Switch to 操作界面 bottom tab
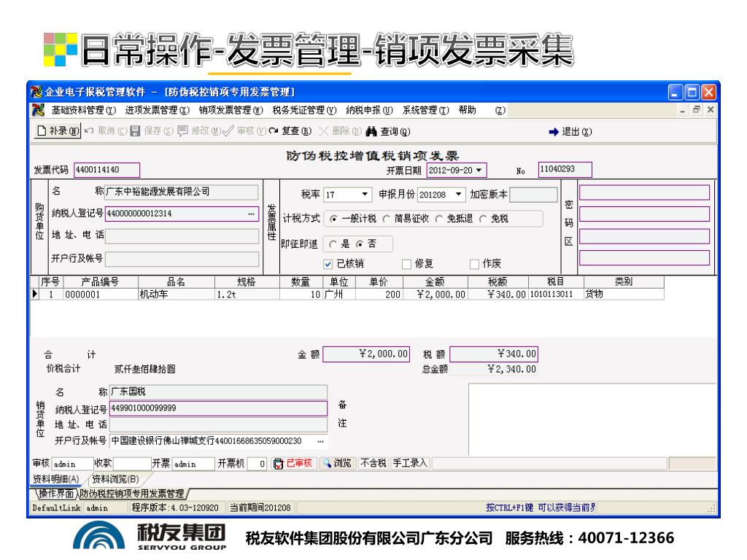 [56, 494]
